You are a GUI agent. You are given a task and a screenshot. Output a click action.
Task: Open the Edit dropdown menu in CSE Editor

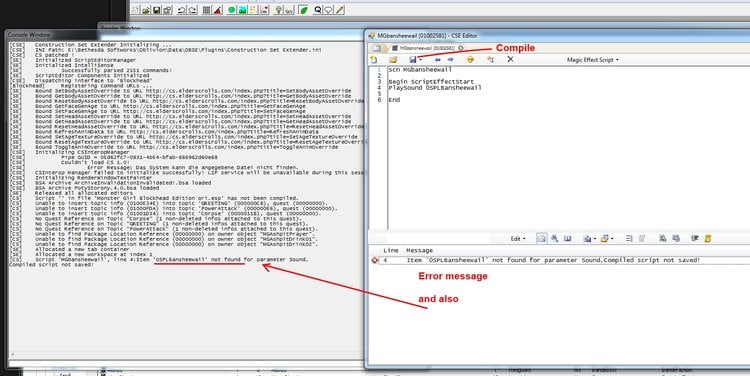point(518,238)
